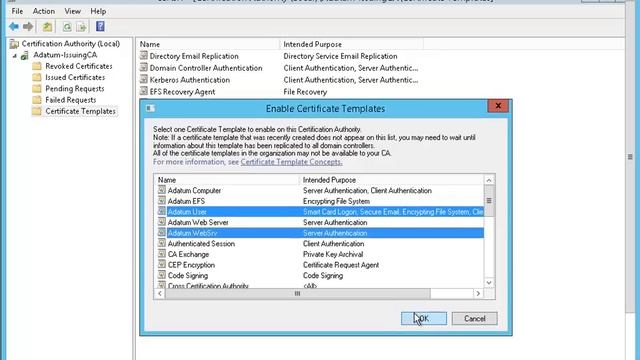
Task: Open the Help menu
Action: click(x=98, y=11)
